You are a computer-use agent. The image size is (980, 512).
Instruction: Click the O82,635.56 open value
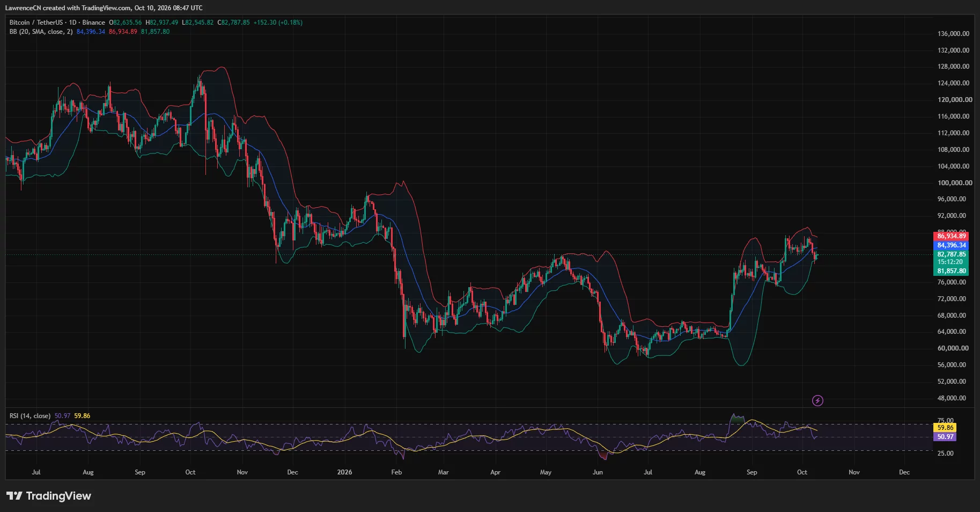pyautogui.click(x=126, y=23)
